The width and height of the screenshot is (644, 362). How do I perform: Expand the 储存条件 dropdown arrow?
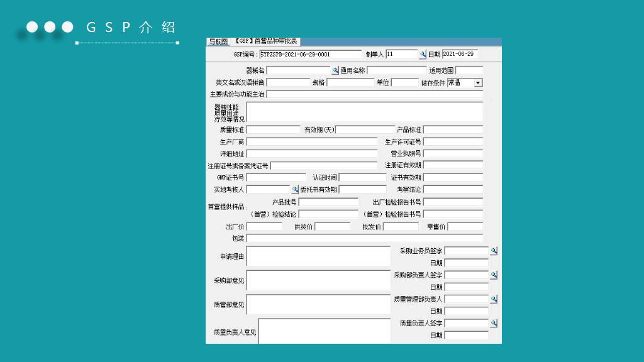(x=478, y=83)
